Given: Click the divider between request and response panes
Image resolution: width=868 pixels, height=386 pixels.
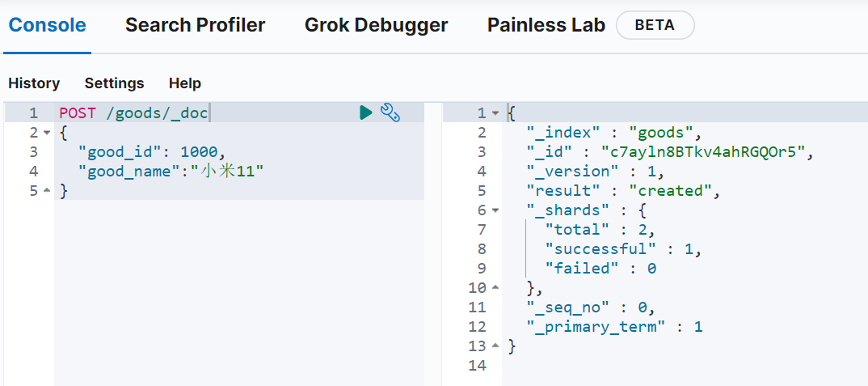Looking at the screenshot, I should coord(433,243).
